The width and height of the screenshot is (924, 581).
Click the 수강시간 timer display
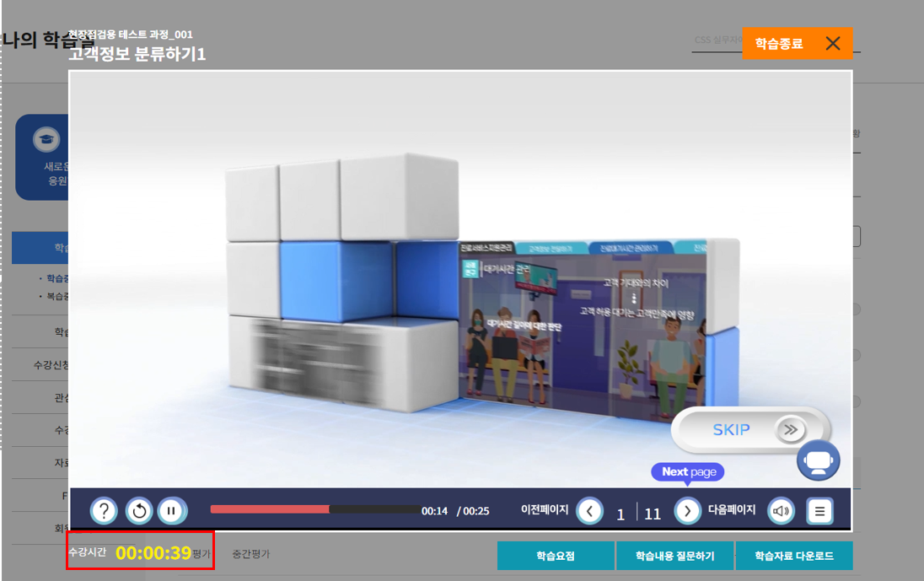click(x=153, y=553)
